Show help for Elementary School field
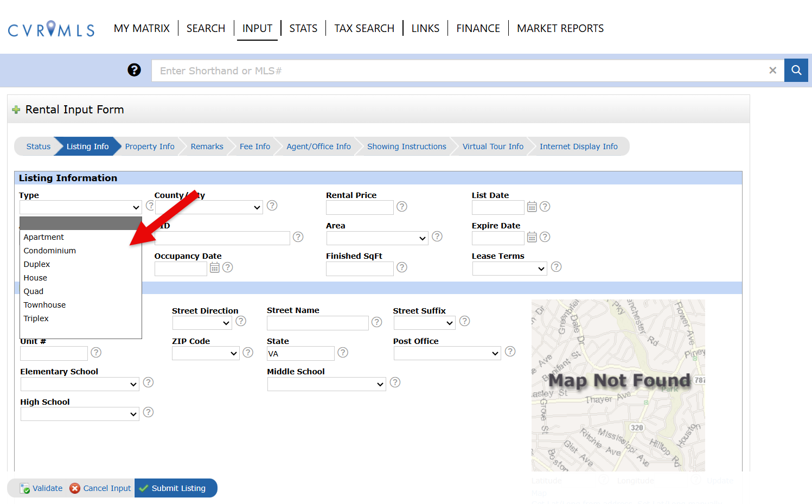The width and height of the screenshot is (812, 504). tap(148, 382)
